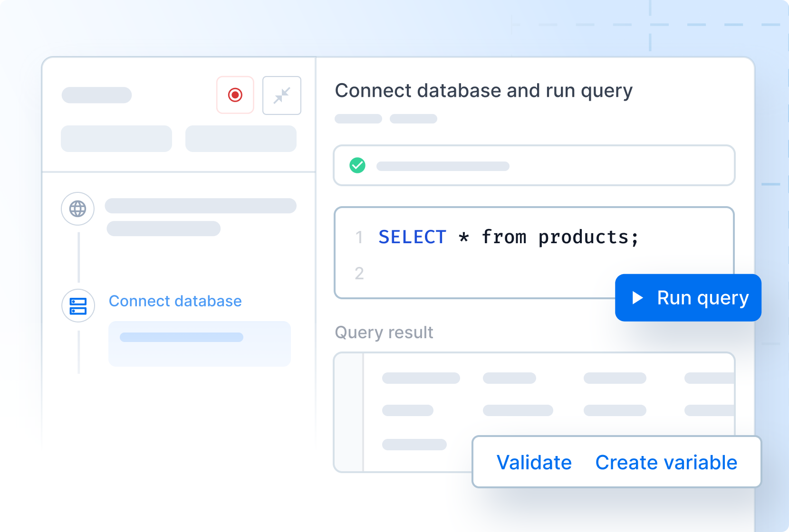Click the green checkmark status icon

tap(357, 165)
